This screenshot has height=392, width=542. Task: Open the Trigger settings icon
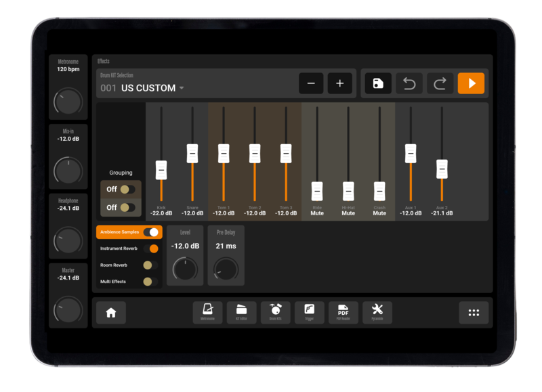(310, 312)
